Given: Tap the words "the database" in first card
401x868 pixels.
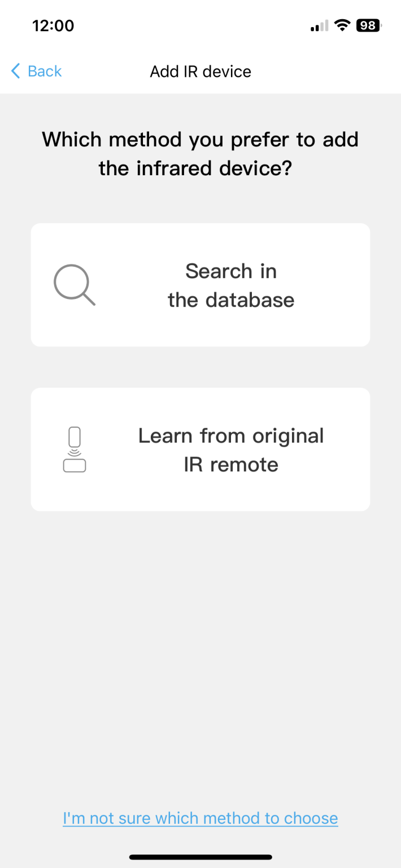Looking at the screenshot, I should [231, 300].
